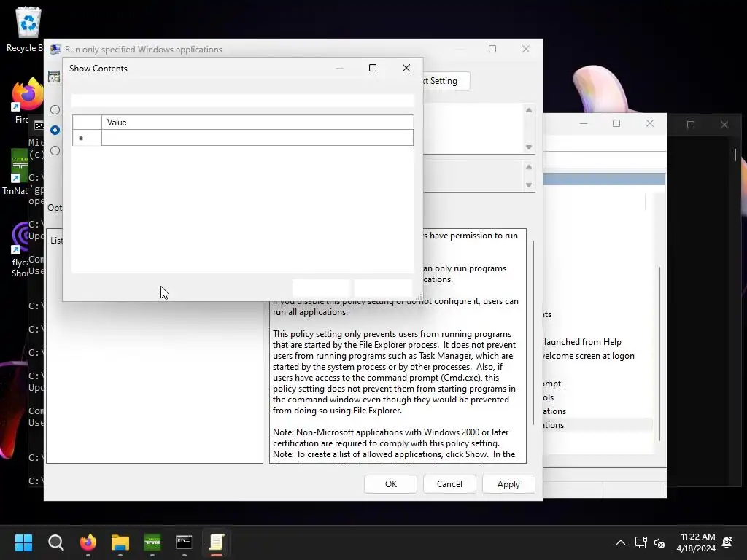Maximize the Group Policy Editor window

(x=616, y=123)
